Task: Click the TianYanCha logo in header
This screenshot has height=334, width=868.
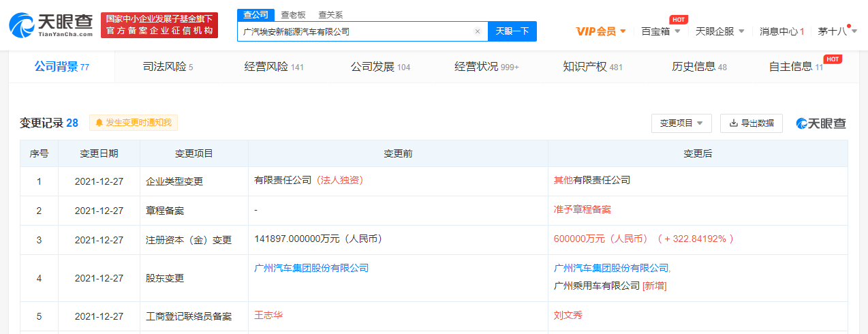Action: 51,25
